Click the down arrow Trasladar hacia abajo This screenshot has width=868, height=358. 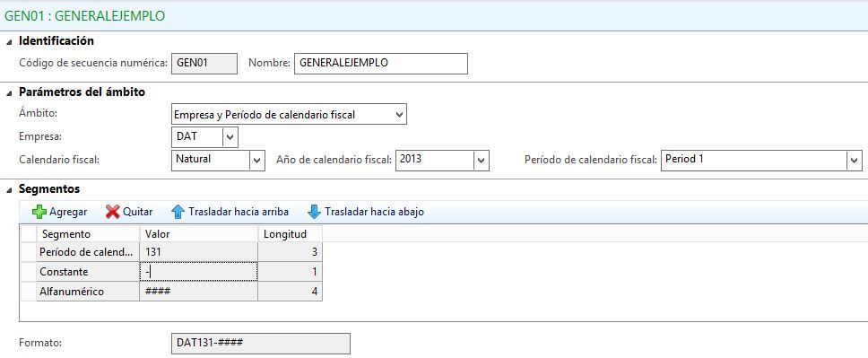pyautogui.click(x=315, y=212)
